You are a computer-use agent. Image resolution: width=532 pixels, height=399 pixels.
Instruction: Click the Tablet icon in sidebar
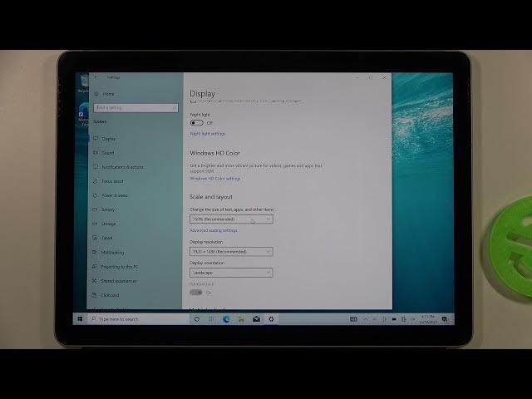pyautogui.click(x=95, y=239)
